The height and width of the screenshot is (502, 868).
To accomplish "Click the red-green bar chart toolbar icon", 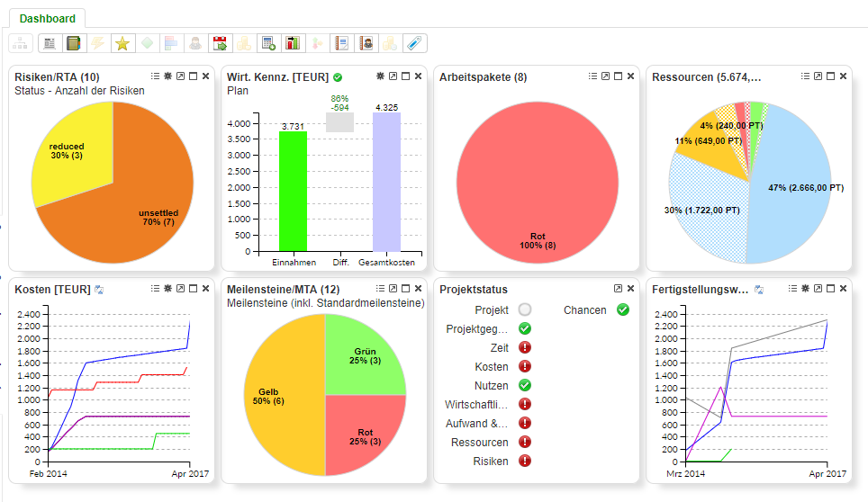I will (293, 43).
